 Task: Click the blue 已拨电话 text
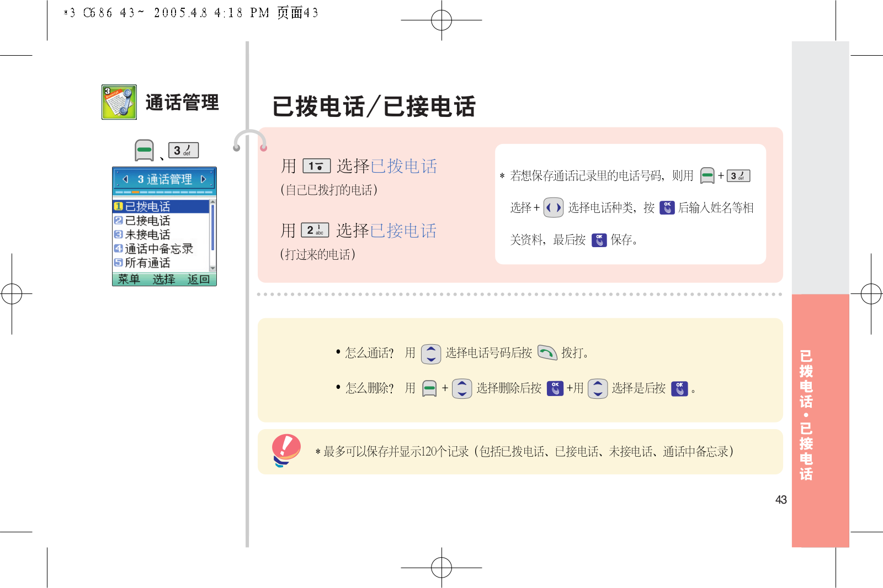click(404, 166)
